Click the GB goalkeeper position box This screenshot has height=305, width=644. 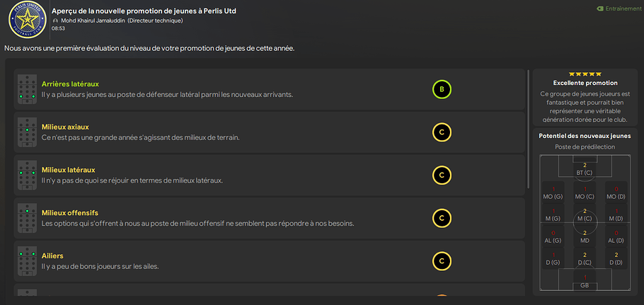tap(585, 281)
